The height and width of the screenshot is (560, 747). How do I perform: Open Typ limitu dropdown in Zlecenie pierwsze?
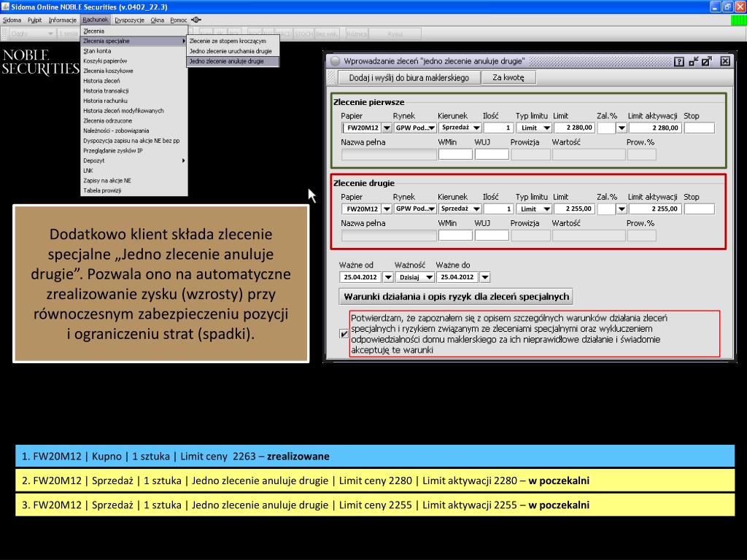(x=546, y=128)
